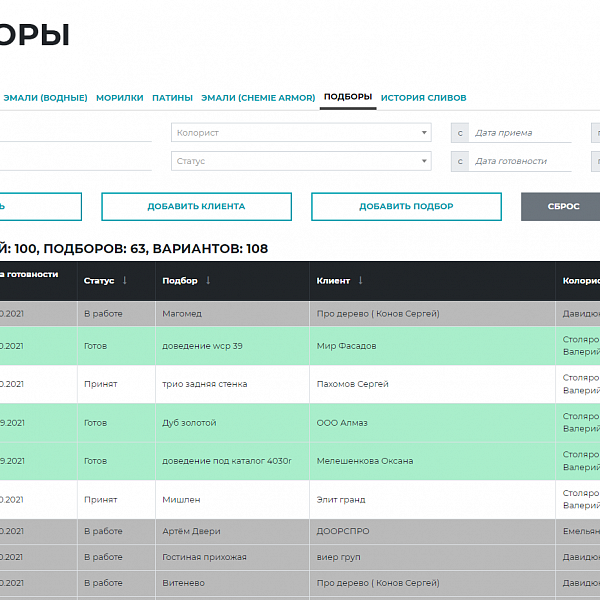
Task: Sort by Клиент using header arrow
Action: coord(360,281)
